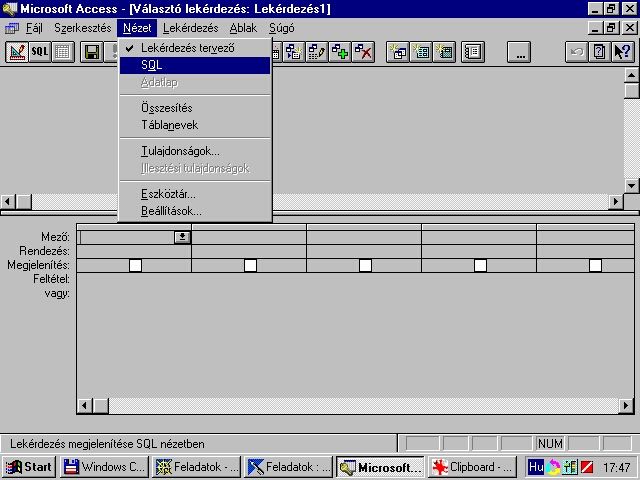The width and height of the screenshot is (640, 480).
Task: Select the Update query pencil icon
Action: 317,52
